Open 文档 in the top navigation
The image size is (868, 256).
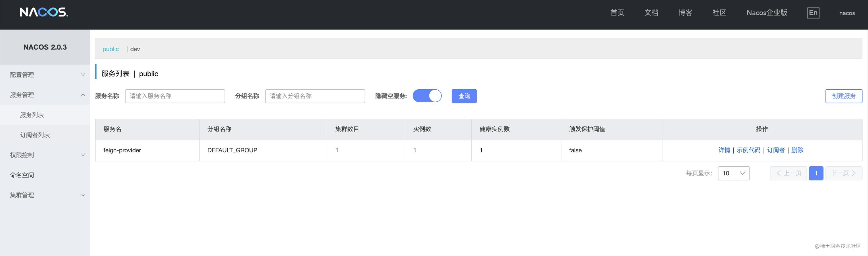651,12
